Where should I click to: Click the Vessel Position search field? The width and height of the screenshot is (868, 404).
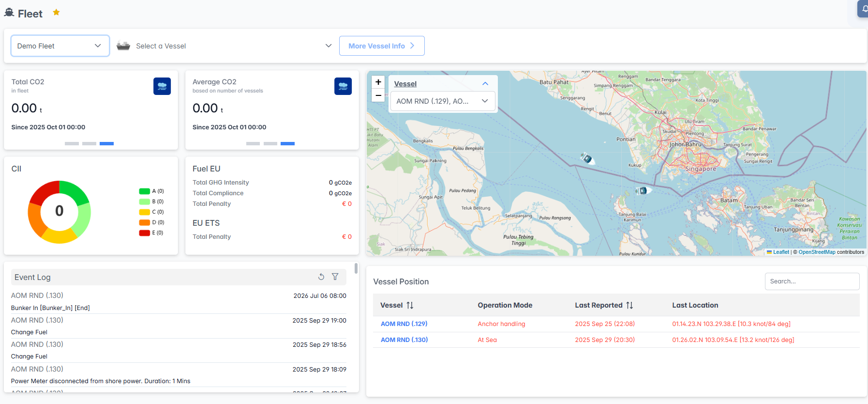click(811, 281)
